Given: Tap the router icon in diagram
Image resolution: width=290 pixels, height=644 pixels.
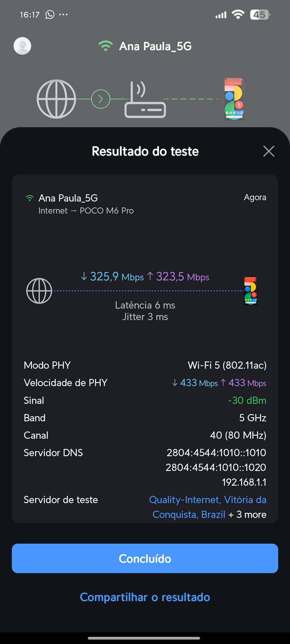Looking at the screenshot, I should coord(145,100).
